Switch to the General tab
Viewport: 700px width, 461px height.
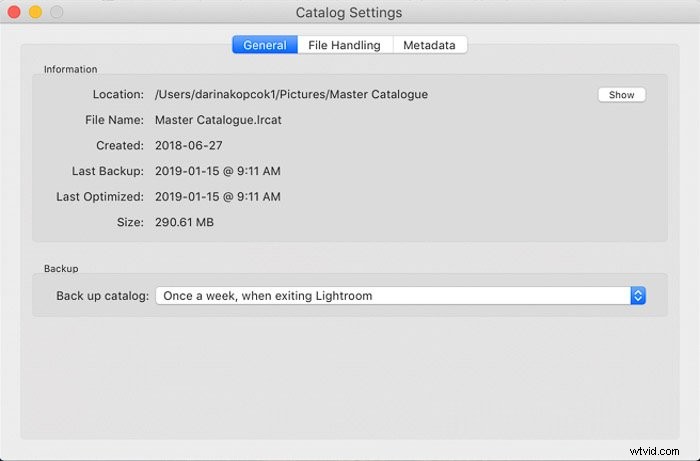pos(265,45)
